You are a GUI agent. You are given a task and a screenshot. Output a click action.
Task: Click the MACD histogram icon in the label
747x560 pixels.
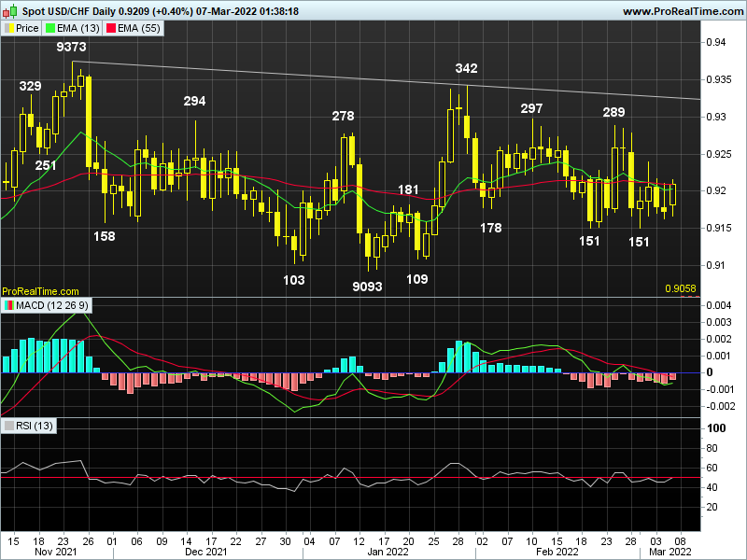point(8,305)
